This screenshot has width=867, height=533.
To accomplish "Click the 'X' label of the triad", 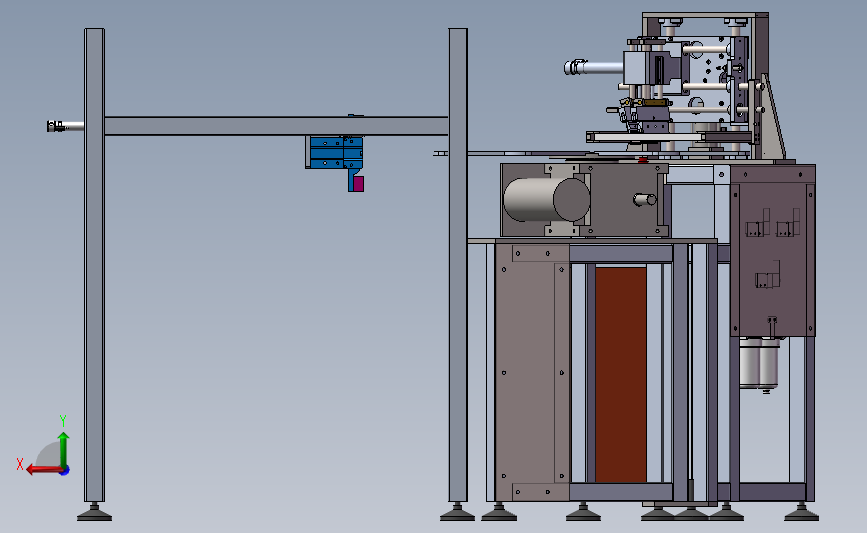I will 20,464.
